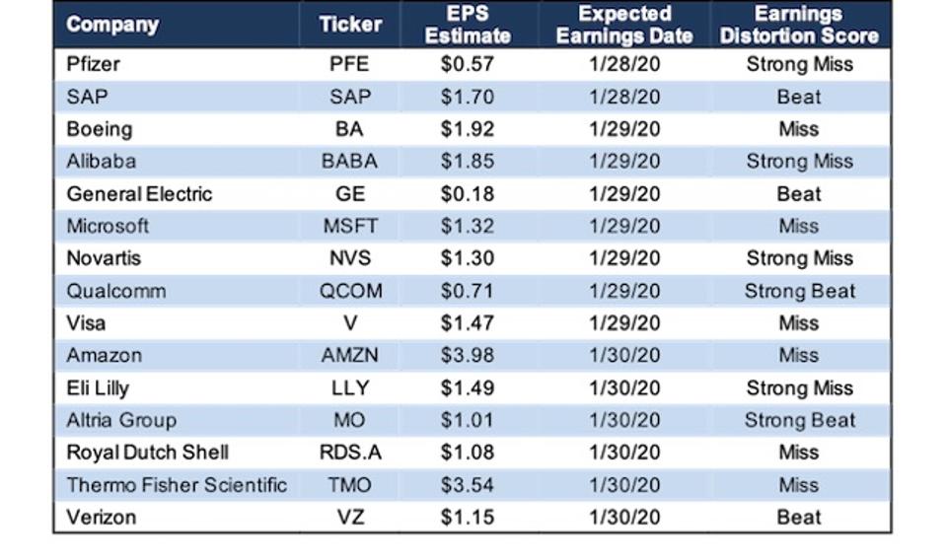
Task: Click the MSFT ticker cell
Action: (x=350, y=226)
